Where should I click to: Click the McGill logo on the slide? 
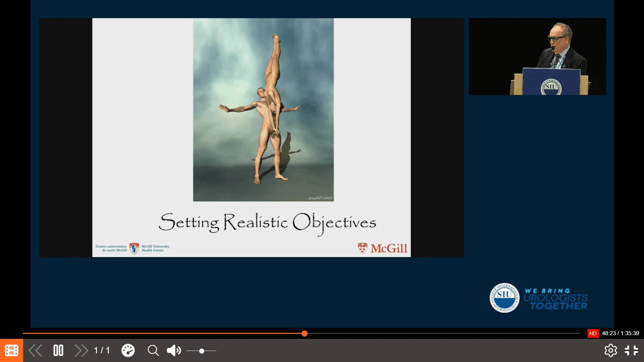(382, 248)
